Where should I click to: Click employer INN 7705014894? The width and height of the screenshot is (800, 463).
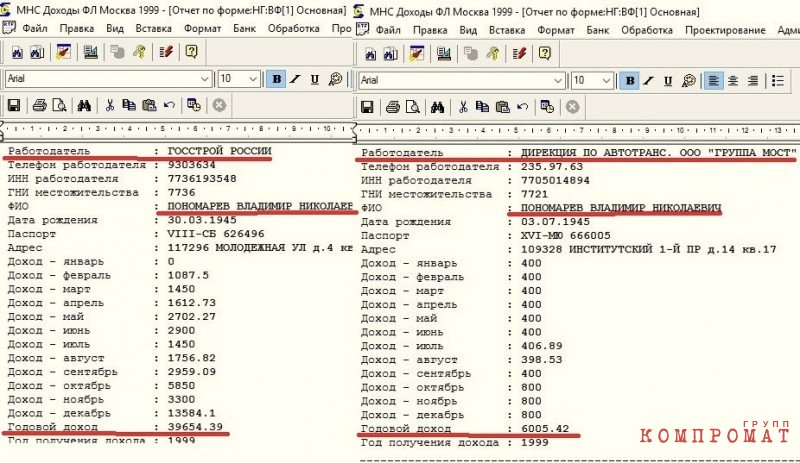point(555,180)
